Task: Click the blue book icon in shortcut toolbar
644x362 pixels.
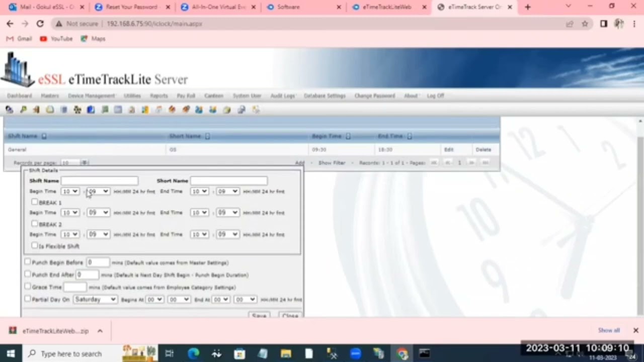Action: [x=91, y=110]
